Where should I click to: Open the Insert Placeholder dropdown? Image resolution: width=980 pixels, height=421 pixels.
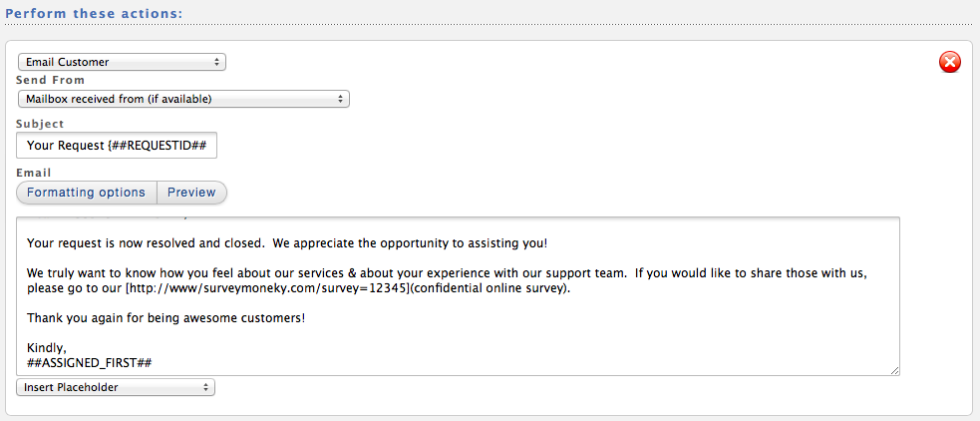[116, 387]
